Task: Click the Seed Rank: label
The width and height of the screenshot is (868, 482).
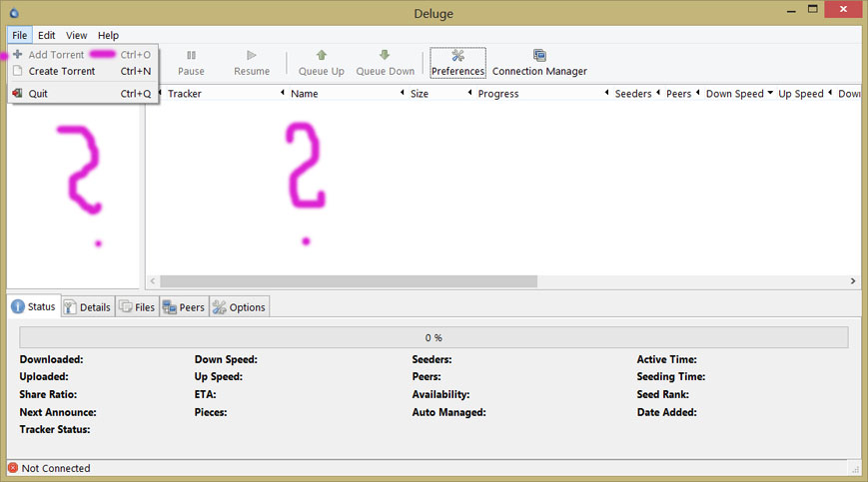Action: point(662,394)
